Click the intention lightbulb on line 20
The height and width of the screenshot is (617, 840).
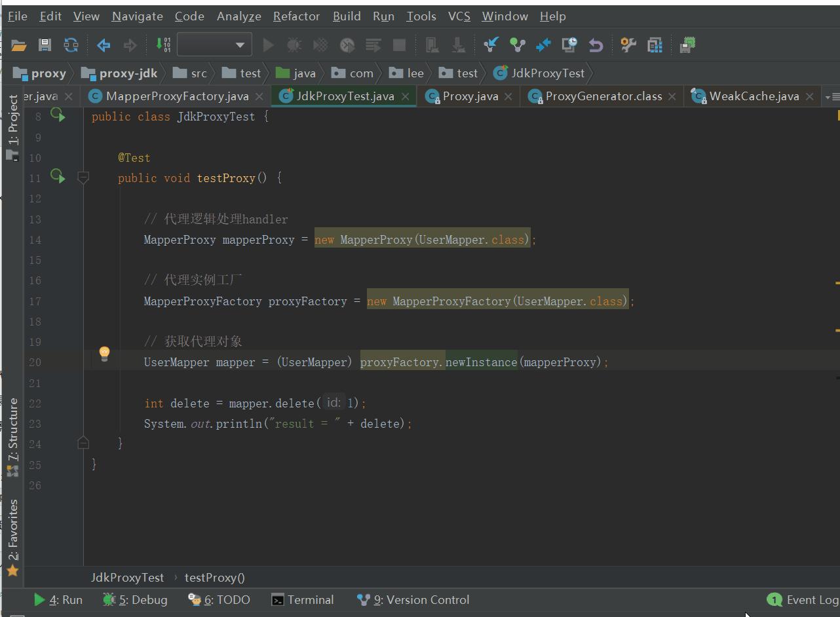104,354
